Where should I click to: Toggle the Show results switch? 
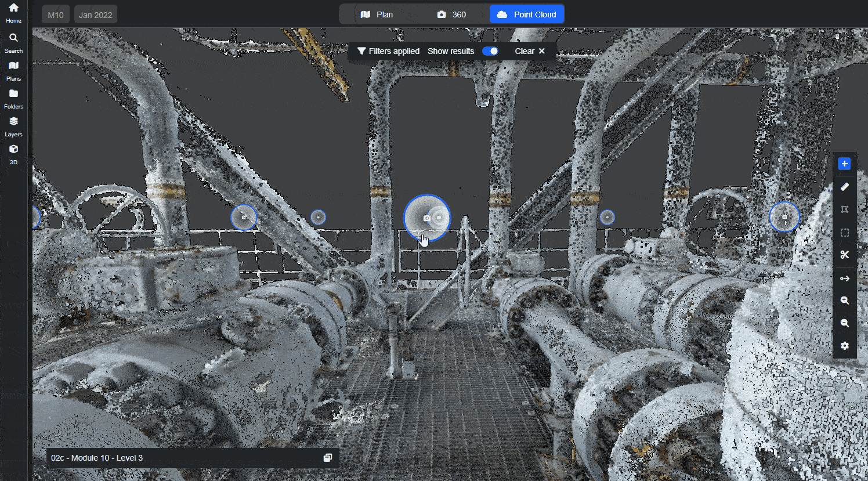tap(490, 51)
